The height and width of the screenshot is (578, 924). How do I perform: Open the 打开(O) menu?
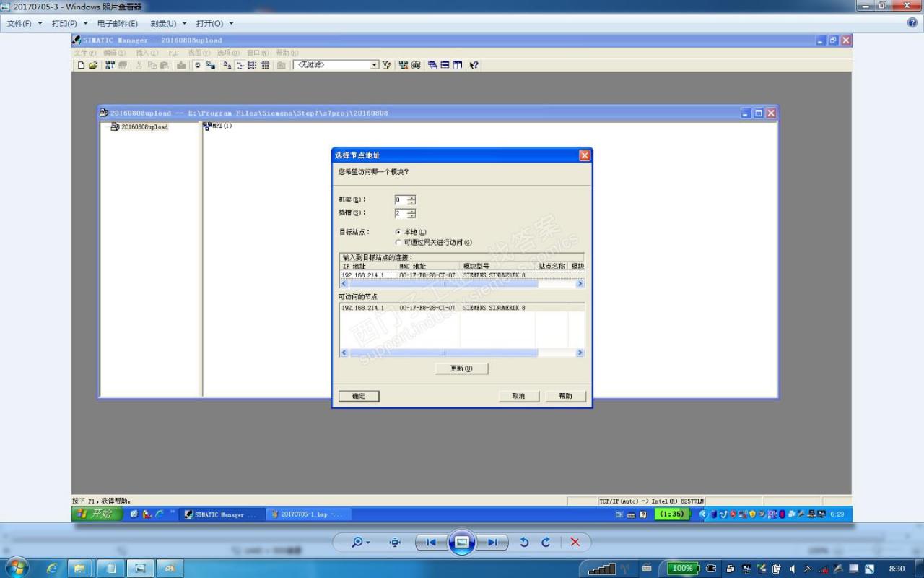214,24
